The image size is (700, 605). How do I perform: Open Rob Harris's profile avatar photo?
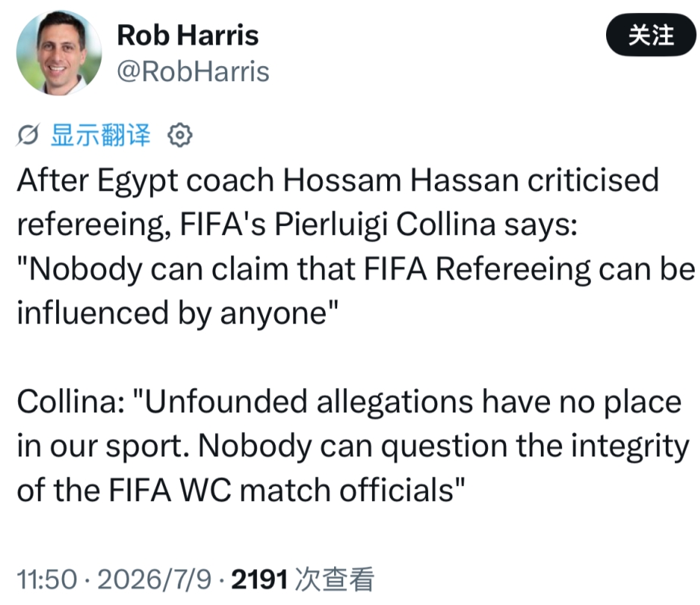tap(59, 53)
